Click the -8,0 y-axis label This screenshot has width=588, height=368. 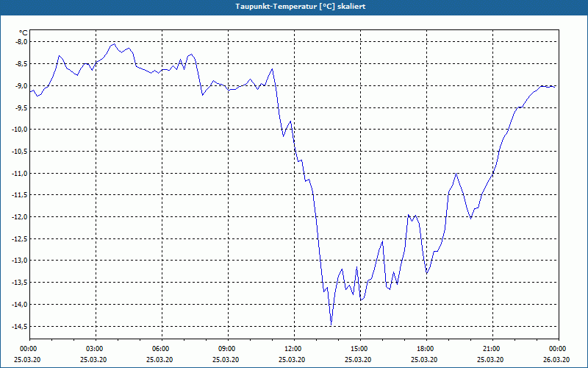point(21,42)
